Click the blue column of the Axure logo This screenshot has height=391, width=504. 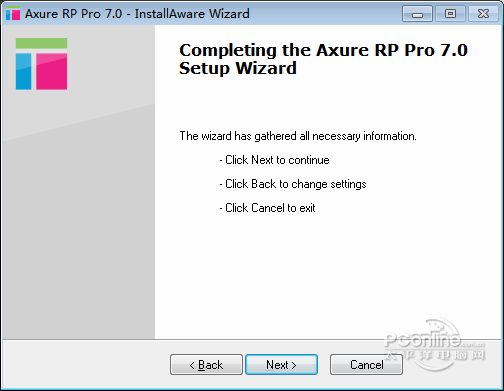point(23,71)
